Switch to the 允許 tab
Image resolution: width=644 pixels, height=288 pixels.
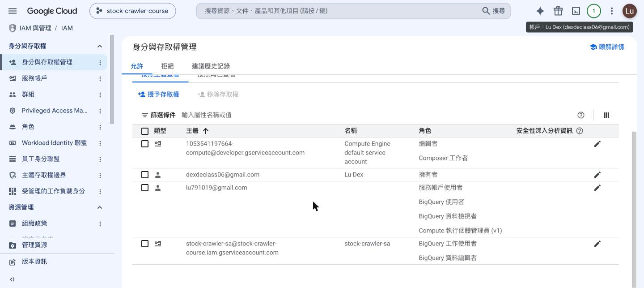(x=137, y=66)
